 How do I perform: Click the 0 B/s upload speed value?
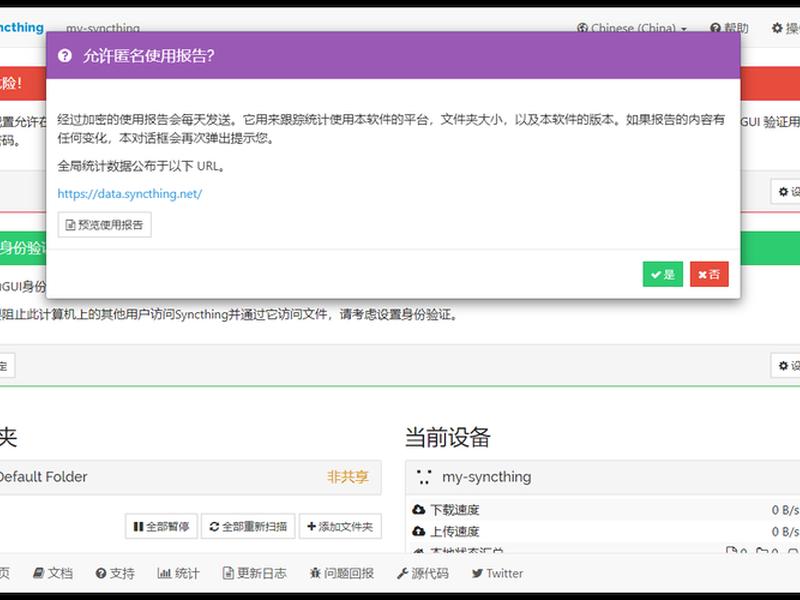tap(785, 532)
